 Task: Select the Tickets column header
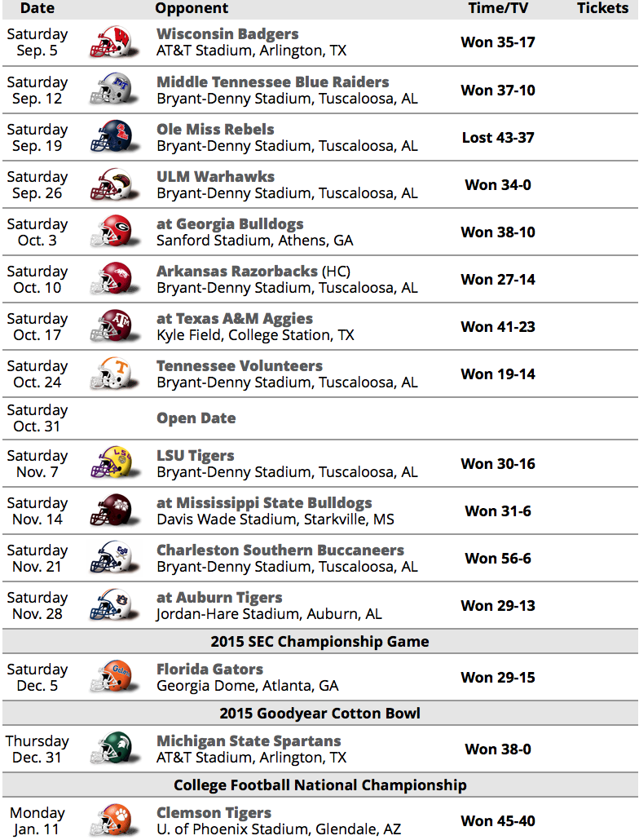(602, 8)
